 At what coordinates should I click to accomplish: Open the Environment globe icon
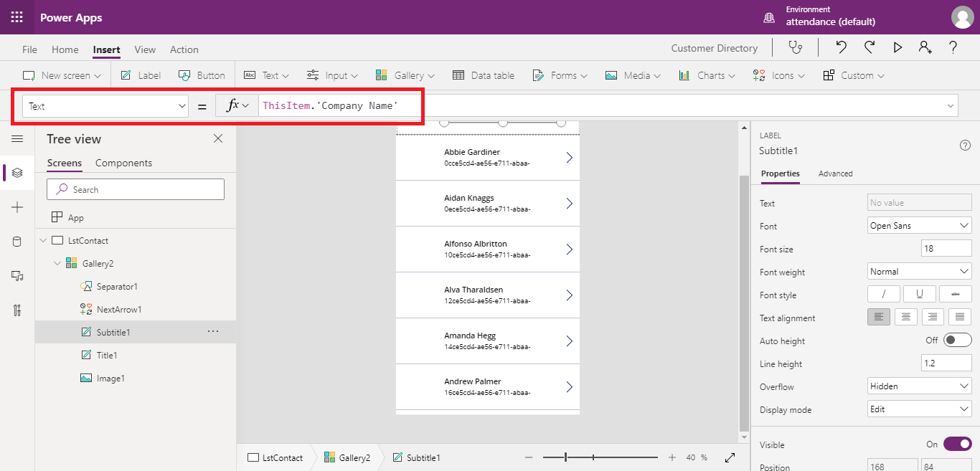coord(769,17)
